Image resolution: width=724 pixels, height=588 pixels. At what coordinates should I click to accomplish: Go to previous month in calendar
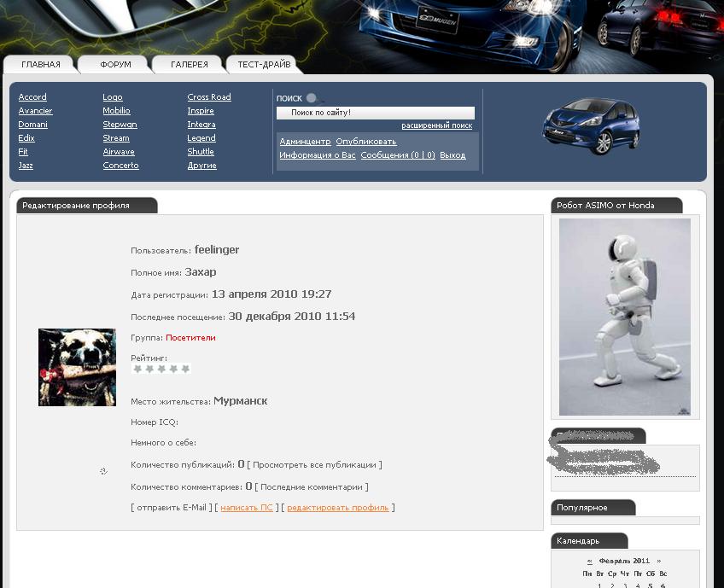tap(590, 562)
